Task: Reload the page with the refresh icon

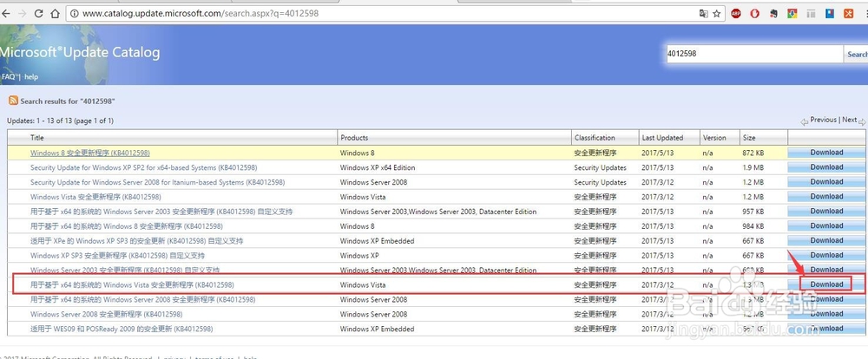Action: click(x=38, y=13)
